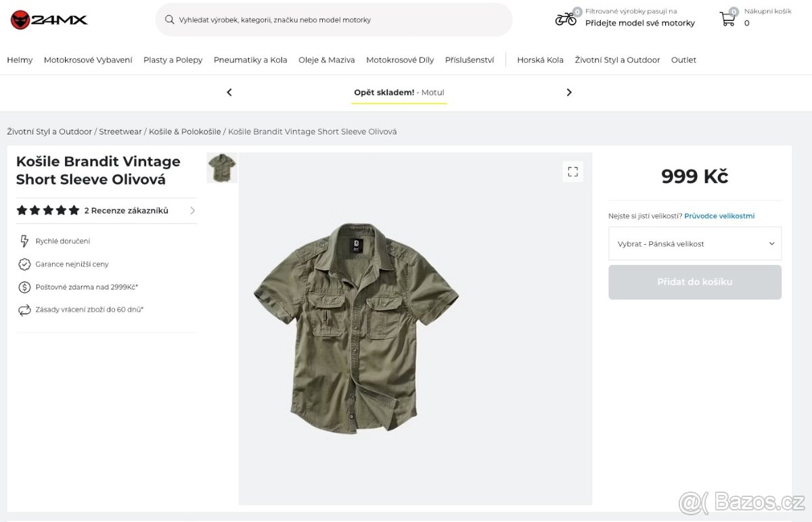Go to Životní Styl a Outdoor breadcrumb
Screen dimensions: 812x522
[49, 132]
